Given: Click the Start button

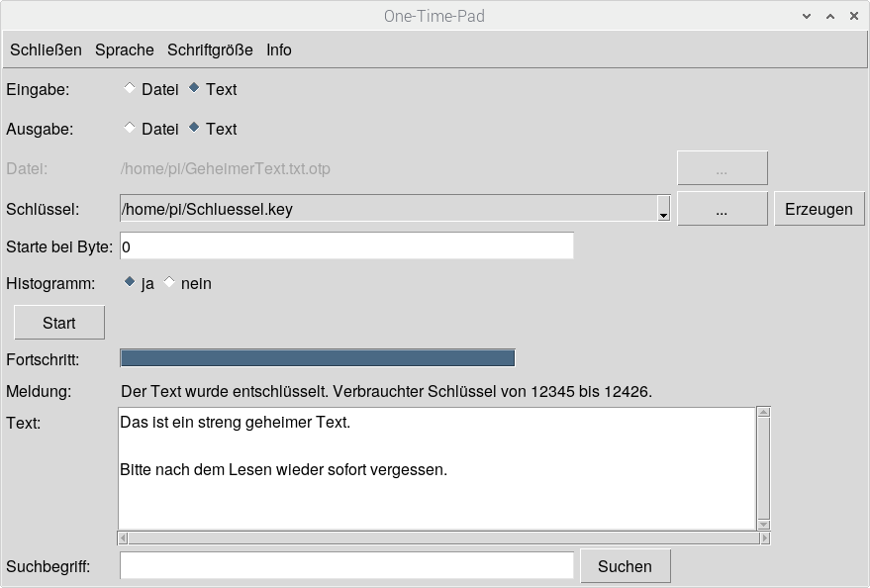Looking at the screenshot, I should click(59, 323).
